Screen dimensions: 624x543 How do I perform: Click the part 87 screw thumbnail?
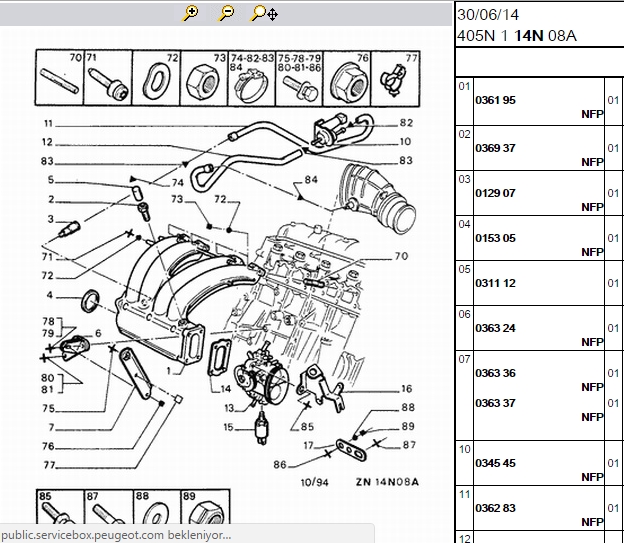[109, 507]
